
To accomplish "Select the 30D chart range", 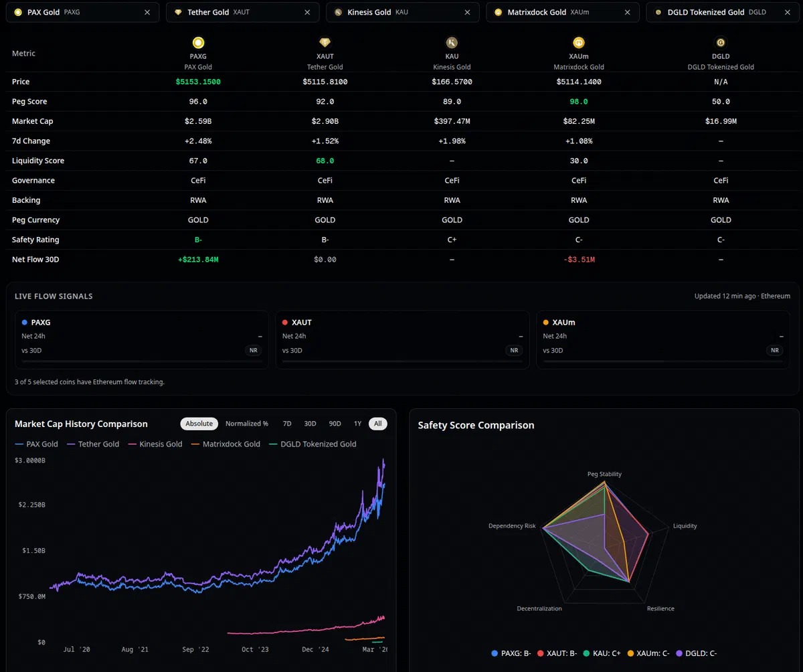I will pos(310,424).
